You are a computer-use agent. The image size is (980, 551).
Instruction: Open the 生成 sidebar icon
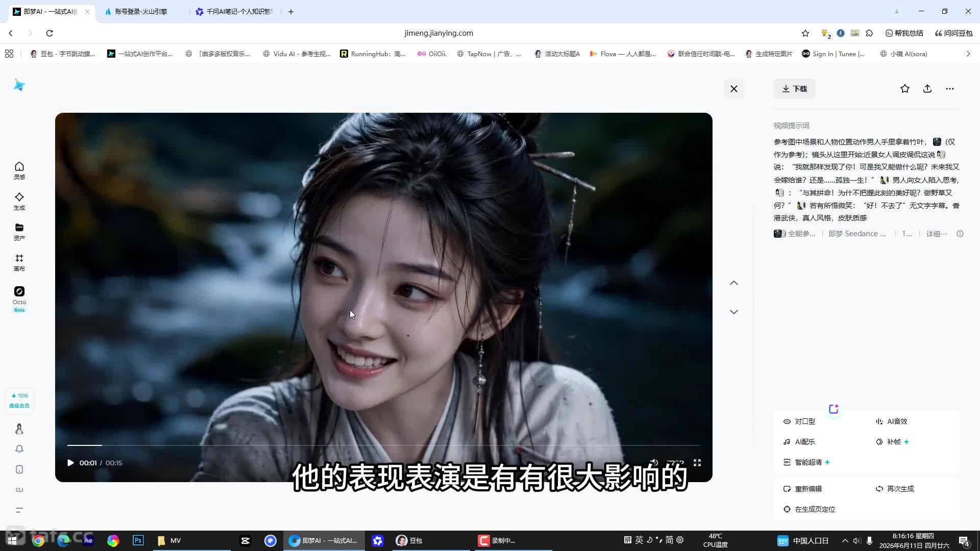coord(19,202)
